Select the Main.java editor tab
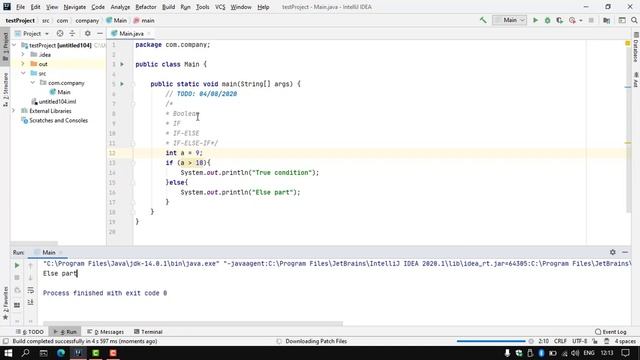The width and height of the screenshot is (640, 360). click(131, 33)
